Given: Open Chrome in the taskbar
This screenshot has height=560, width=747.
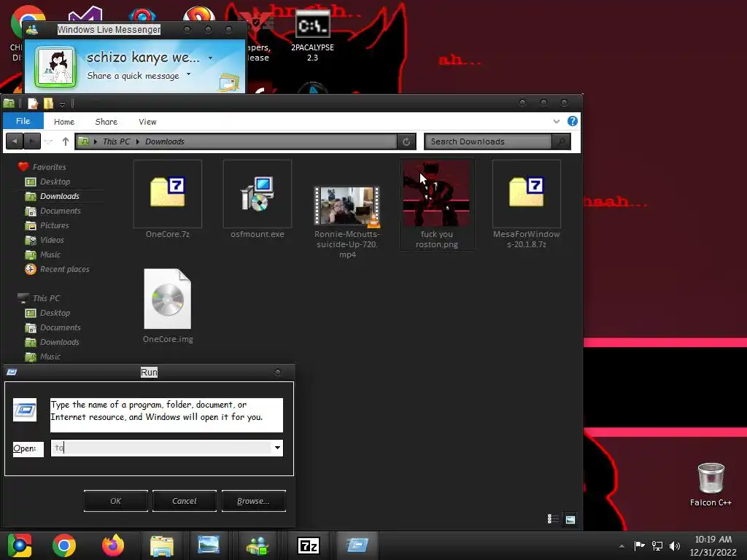Looking at the screenshot, I should tap(64, 545).
